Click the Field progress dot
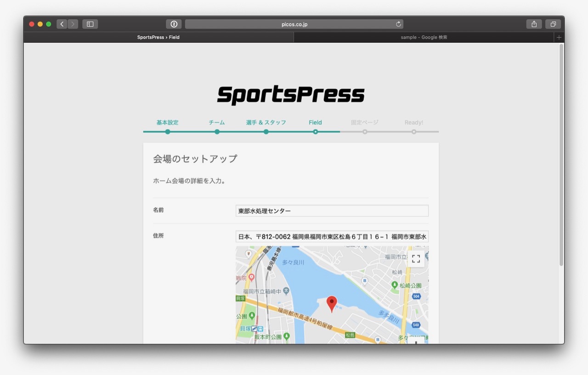 tap(316, 132)
